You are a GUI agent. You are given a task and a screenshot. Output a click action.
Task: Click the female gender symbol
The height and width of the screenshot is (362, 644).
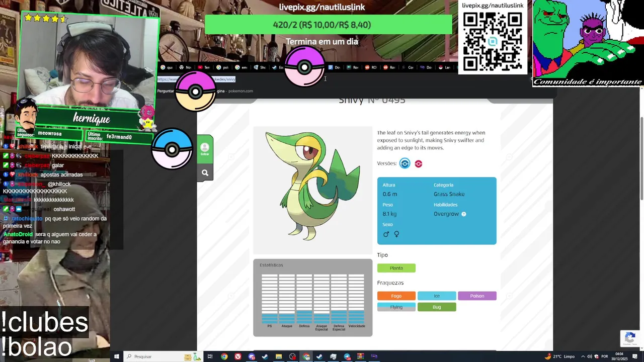(x=396, y=234)
